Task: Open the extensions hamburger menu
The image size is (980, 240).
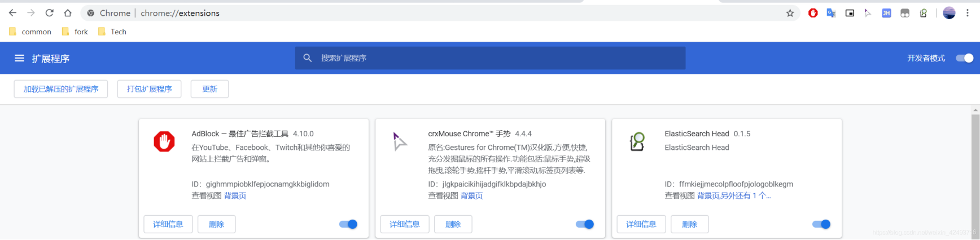Action: [x=19, y=58]
